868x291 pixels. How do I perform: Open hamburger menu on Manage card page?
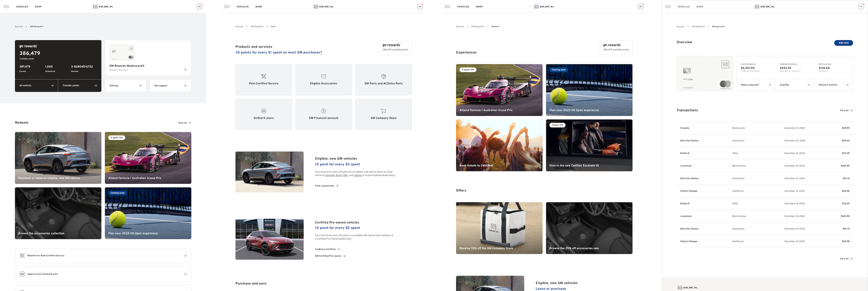pos(668,7)
